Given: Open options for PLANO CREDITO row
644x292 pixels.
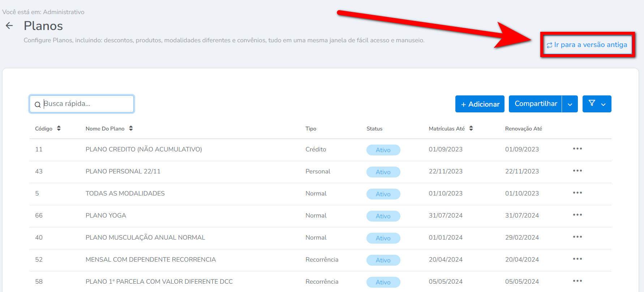Looking at the screenshot, I should click(x=577, y=149).
